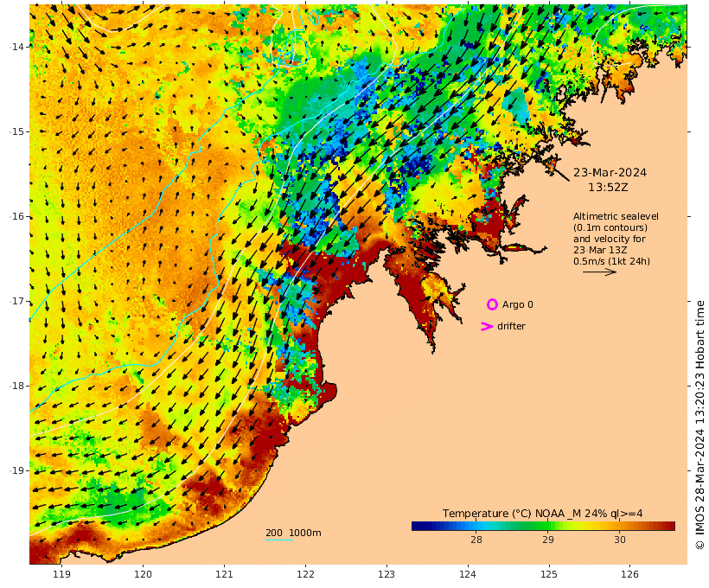Click the 121 longitude axis label
709x588 pixels.
(224, 574)
